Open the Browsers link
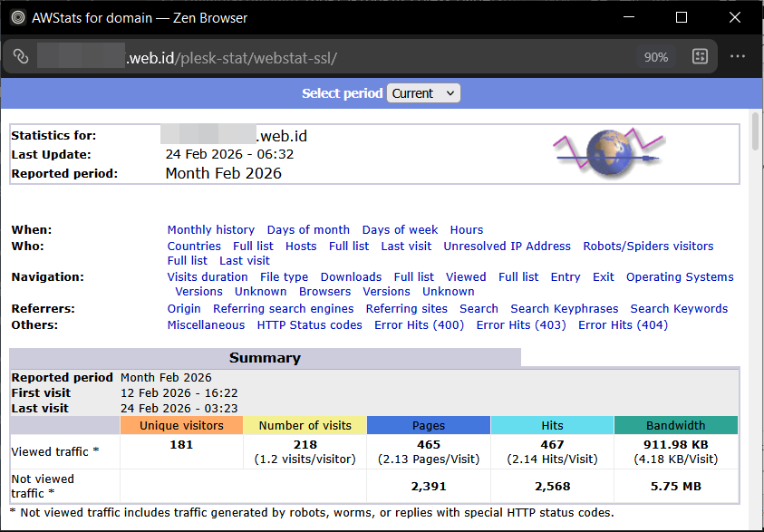 [324, 291]
